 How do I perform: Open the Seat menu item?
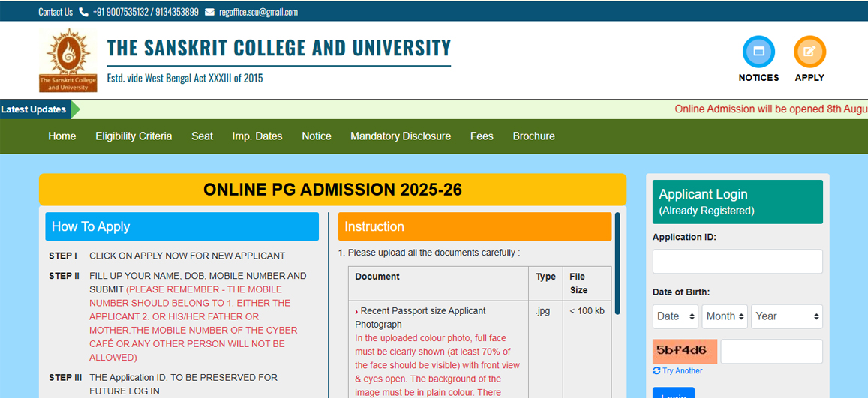202,136
